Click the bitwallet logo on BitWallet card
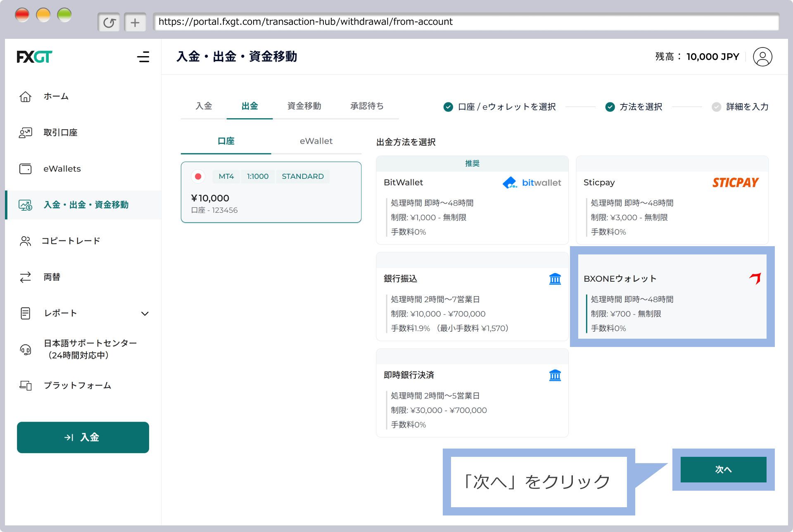This screenshot has height=532, width=793. point(532,182)
